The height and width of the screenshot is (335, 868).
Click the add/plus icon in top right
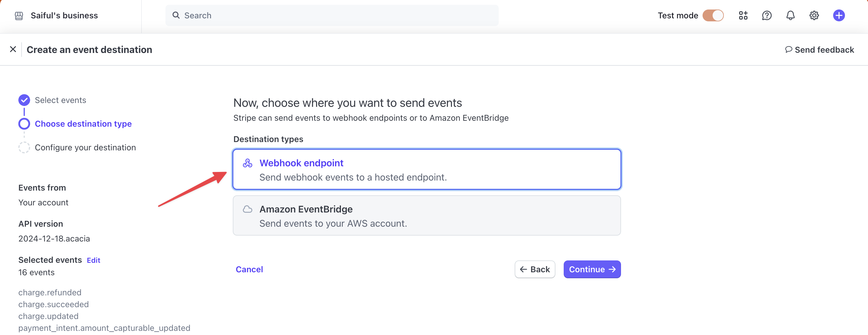point(839,15)
